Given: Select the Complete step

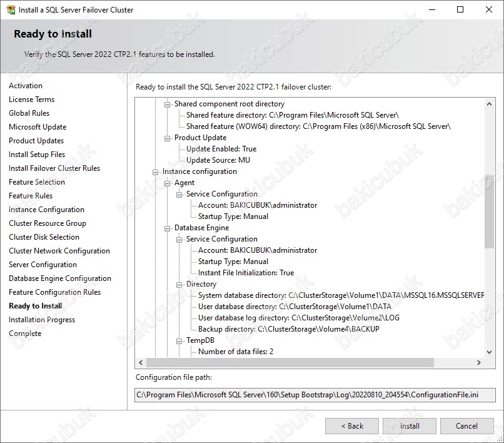Looking at the screenshot, I should [x=25, y=334].
